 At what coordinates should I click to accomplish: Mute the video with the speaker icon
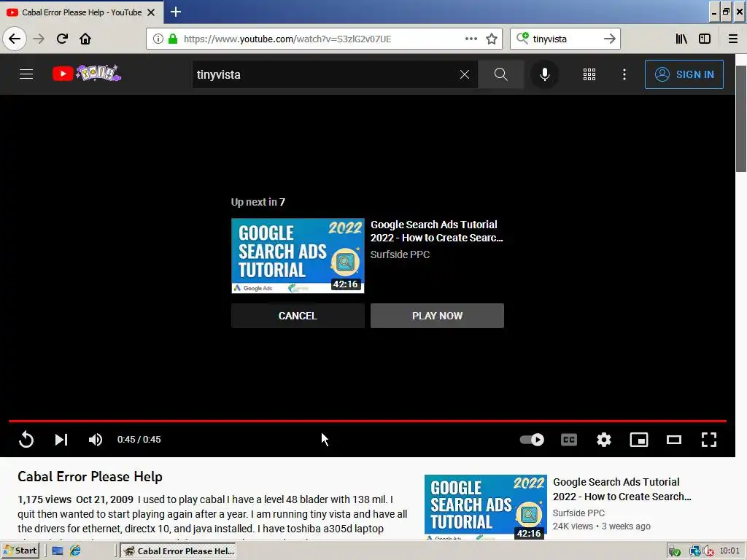point(96,440)
